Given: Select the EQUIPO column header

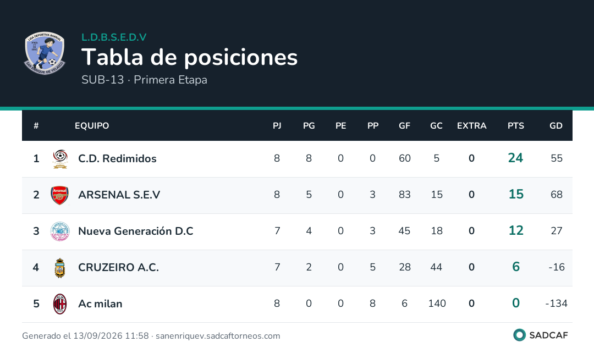Looking at the screenshot, I should pyautogui.click(x=92, y=126).
